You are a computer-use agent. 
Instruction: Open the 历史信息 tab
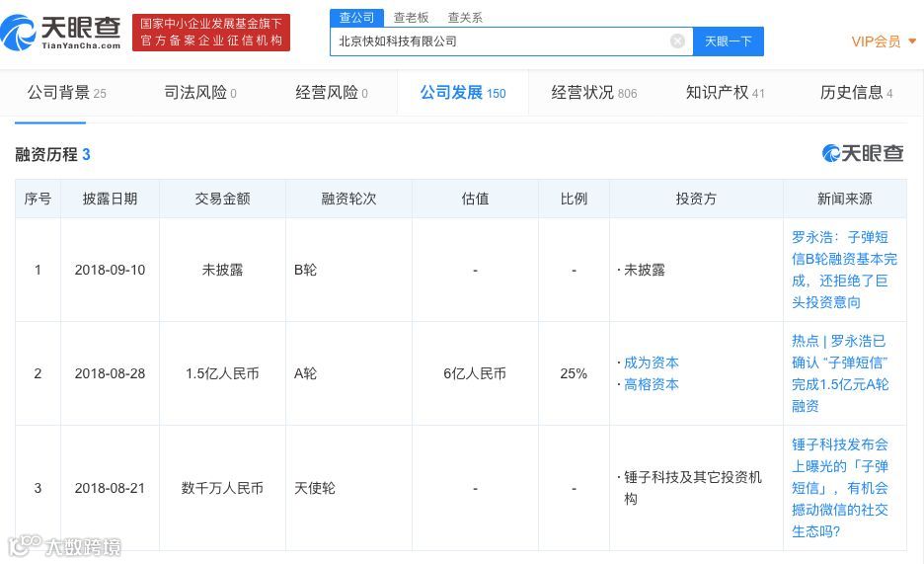(856, 93)
